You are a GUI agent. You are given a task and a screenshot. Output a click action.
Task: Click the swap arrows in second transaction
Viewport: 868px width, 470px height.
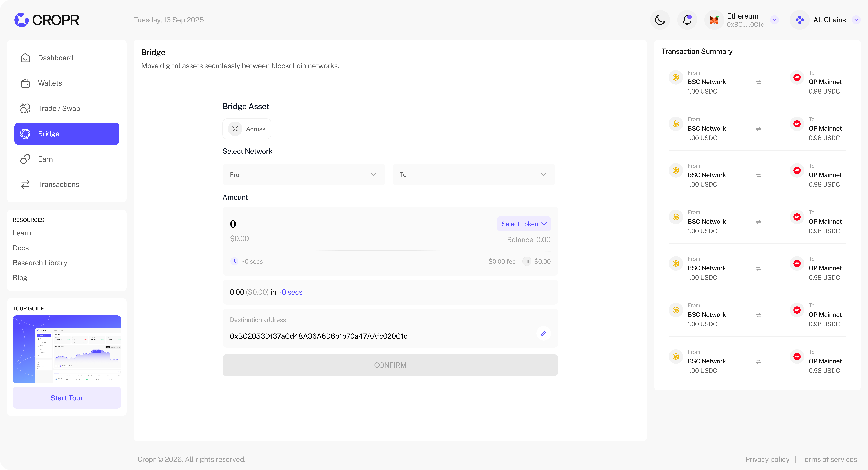758,129
